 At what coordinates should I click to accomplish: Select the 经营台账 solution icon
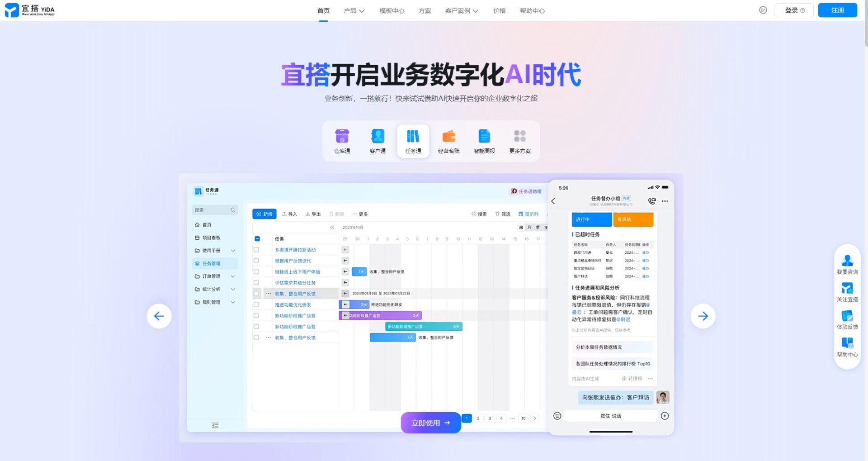(448, 140)
